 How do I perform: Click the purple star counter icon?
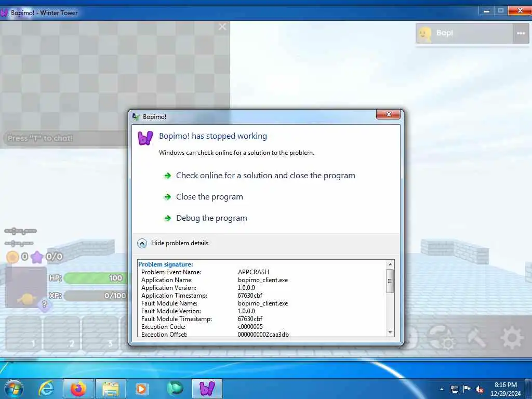pyautogui.click(x=37, y=257)
